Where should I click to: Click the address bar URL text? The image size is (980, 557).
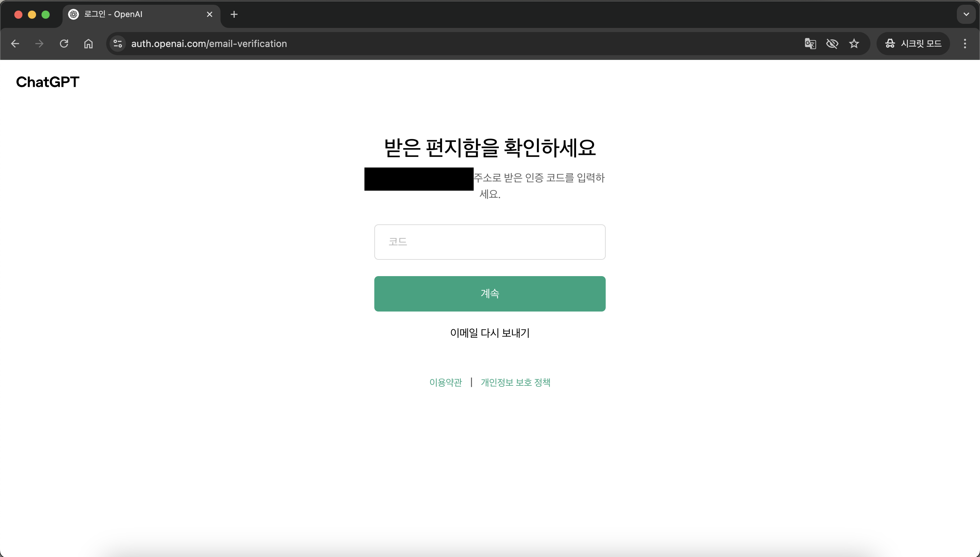coord(209,44)
